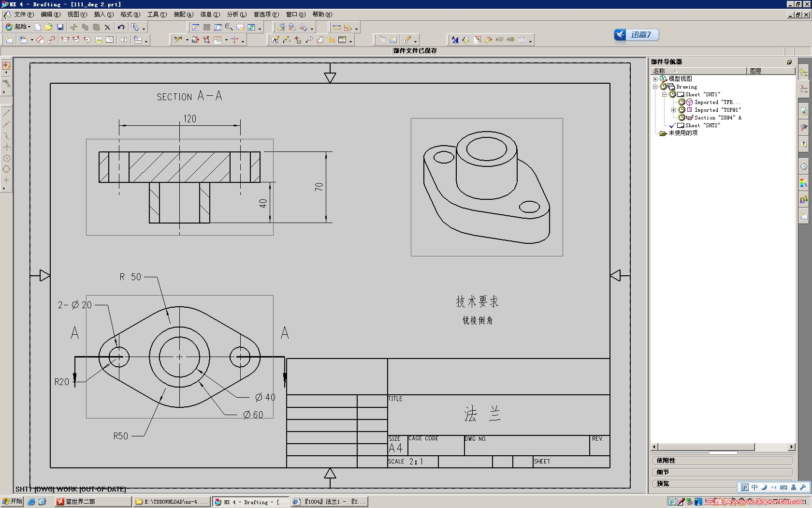
Task: Click the crosshair centerline icon
Action: [235, 40]
